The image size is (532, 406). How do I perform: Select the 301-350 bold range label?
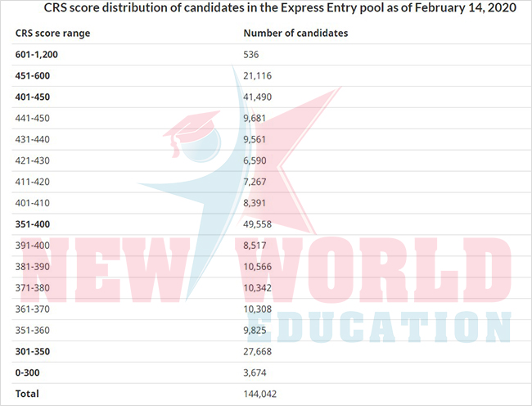click(32, 351)
